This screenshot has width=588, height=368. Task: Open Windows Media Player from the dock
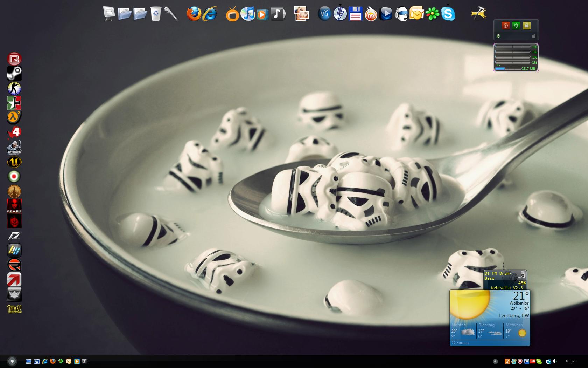[262, 14]
